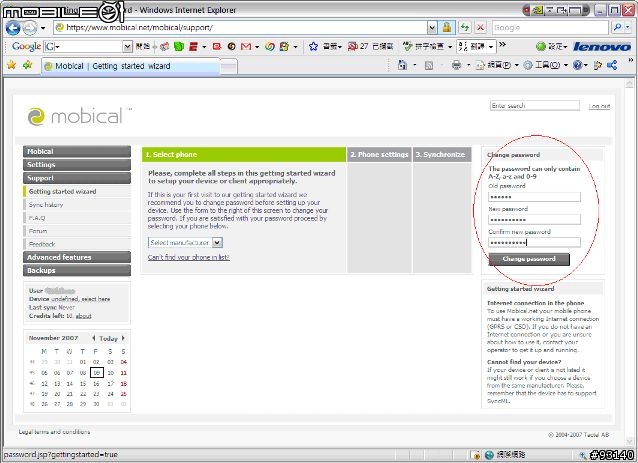Click the Print icon in command bar

coord(456,65)
